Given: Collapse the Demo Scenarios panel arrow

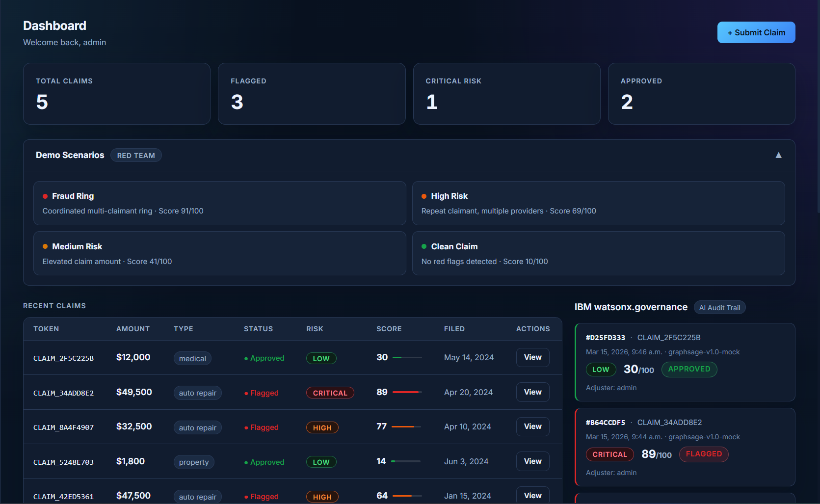Looking at the screenshot, I should coord(778,155).
